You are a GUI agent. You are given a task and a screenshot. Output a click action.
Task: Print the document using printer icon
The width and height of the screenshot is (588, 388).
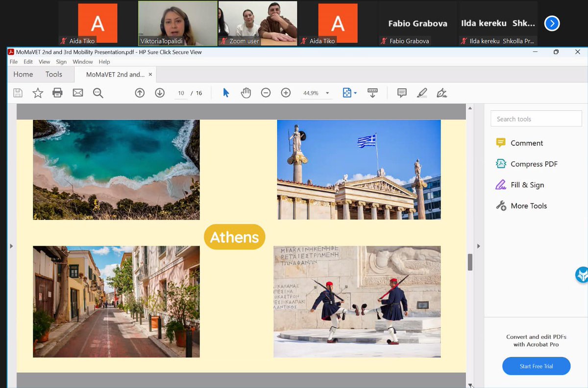click(57, 93)
